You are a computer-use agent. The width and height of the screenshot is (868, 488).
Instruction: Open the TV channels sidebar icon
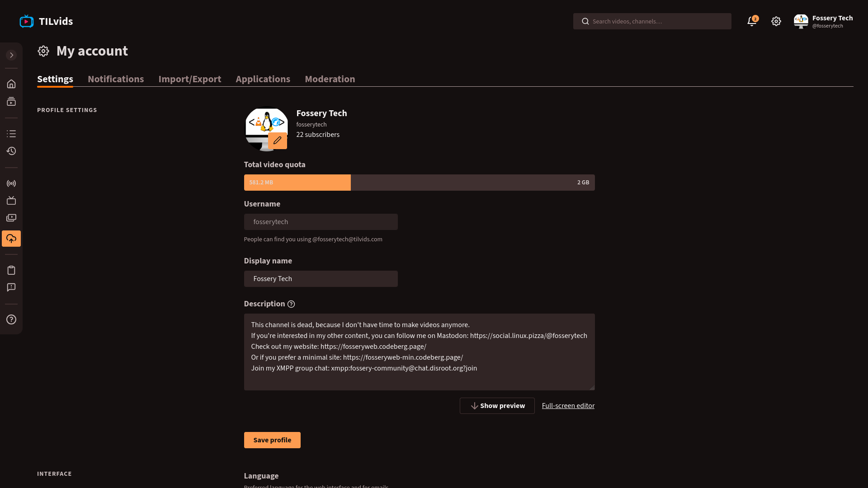coord(11,201)
